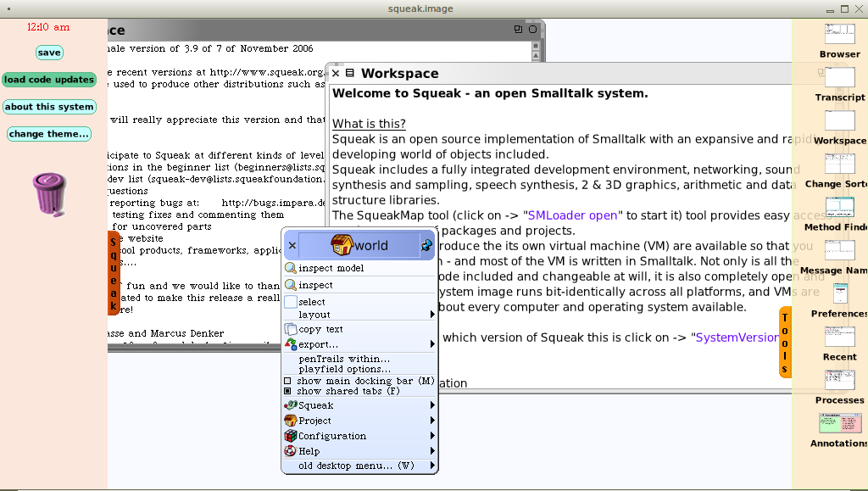
Task: Close the squeak.image OS window
Action: pyautogui.click(x=860, y=8)
